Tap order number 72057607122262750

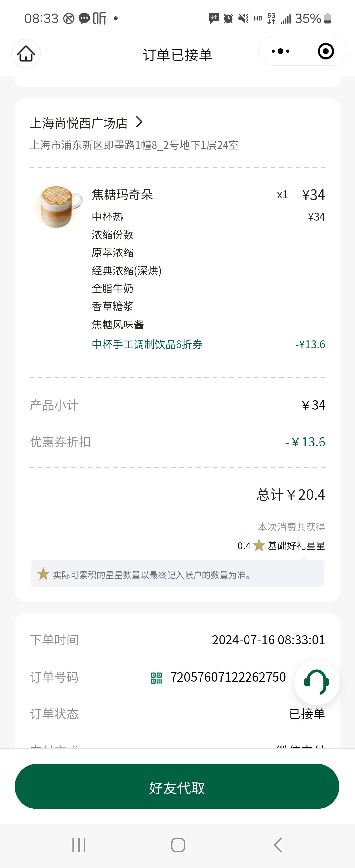(x=228, y=677)
